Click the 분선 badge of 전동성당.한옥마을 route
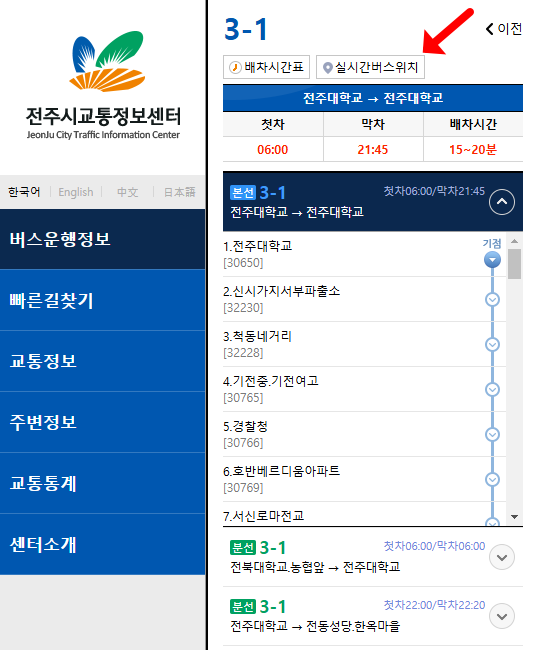The width and height of the screenshot is (533, 650). [243, 606]
